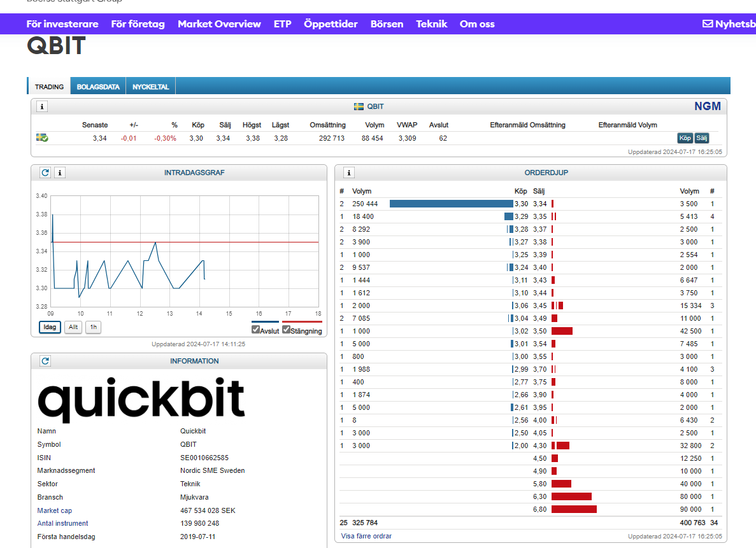The height and width of the screenshot is (548, 756).
Task: Select the Allt chart range button
Action: coord(73,327)
